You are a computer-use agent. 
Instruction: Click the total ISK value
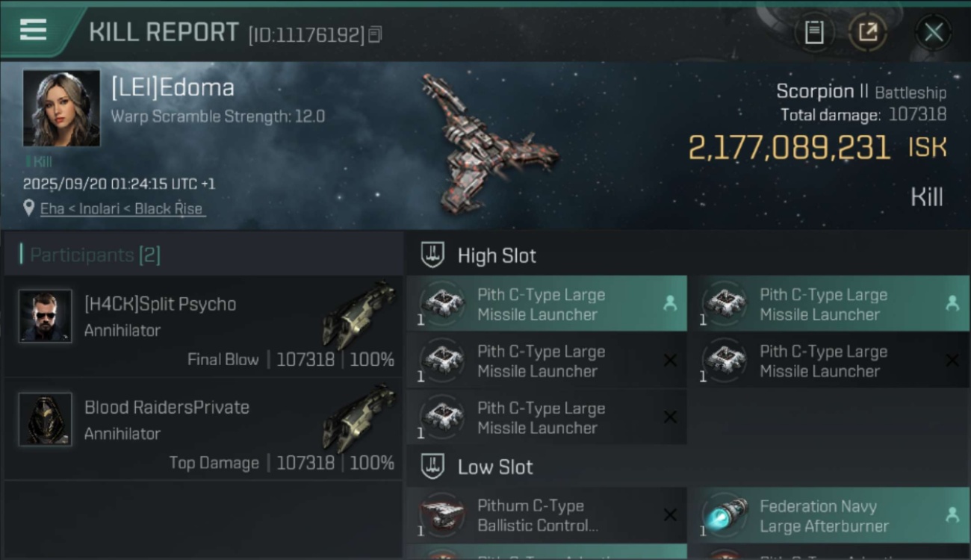(789, 148)
